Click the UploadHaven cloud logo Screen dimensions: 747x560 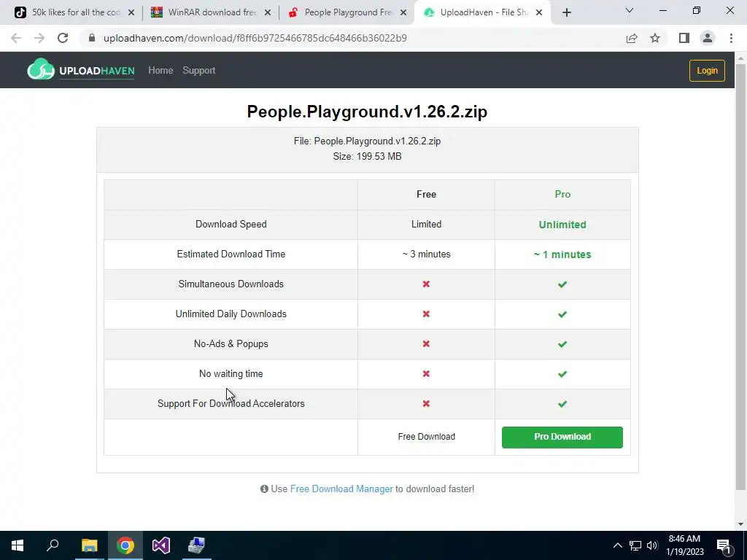tap(41, 69)
